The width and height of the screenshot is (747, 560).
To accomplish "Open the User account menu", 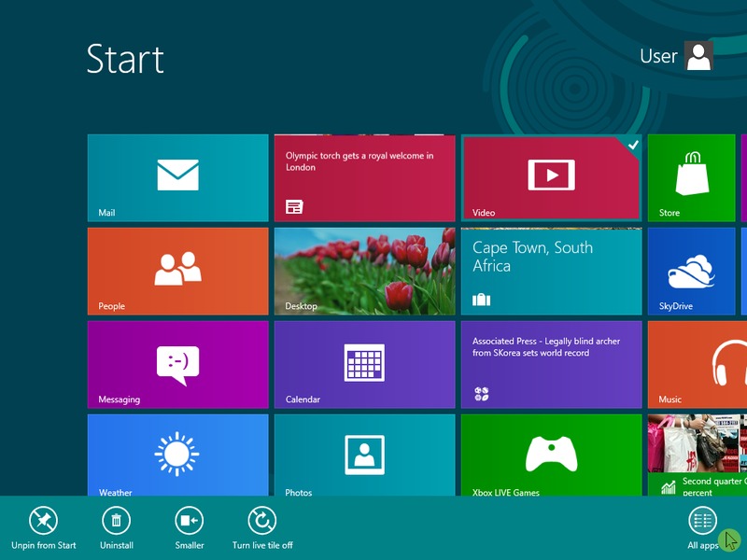I will [677, 56].
